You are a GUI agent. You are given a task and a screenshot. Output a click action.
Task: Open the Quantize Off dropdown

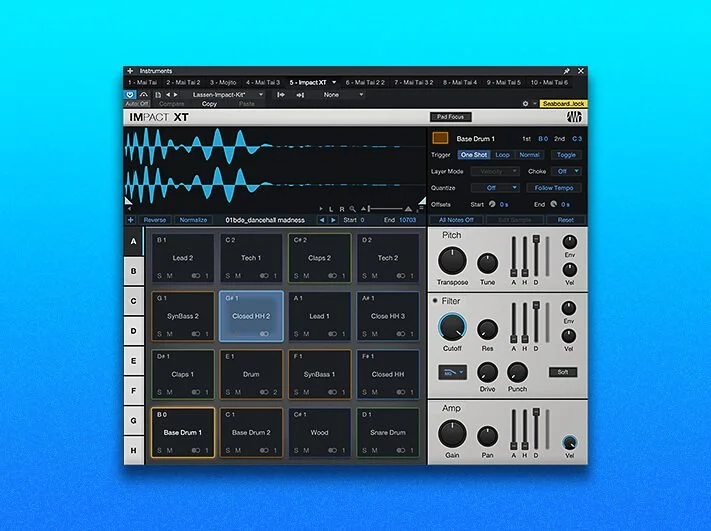(495, 188)
